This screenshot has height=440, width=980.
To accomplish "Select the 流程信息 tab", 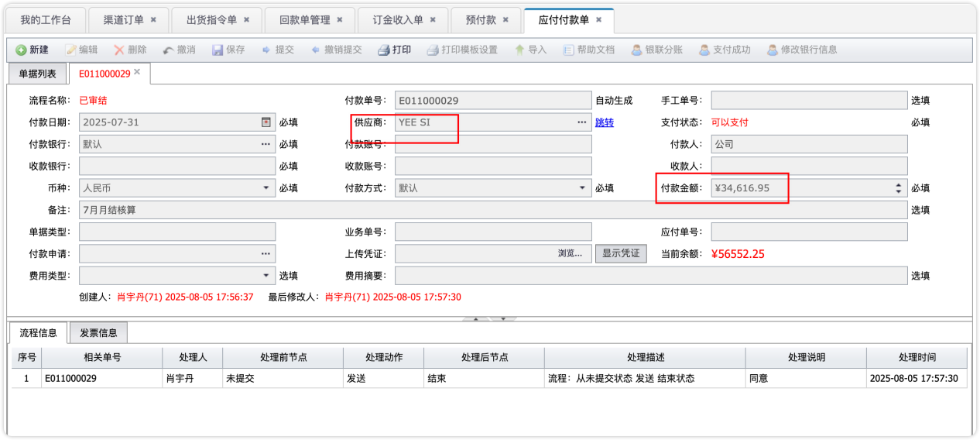I will 38,332.
